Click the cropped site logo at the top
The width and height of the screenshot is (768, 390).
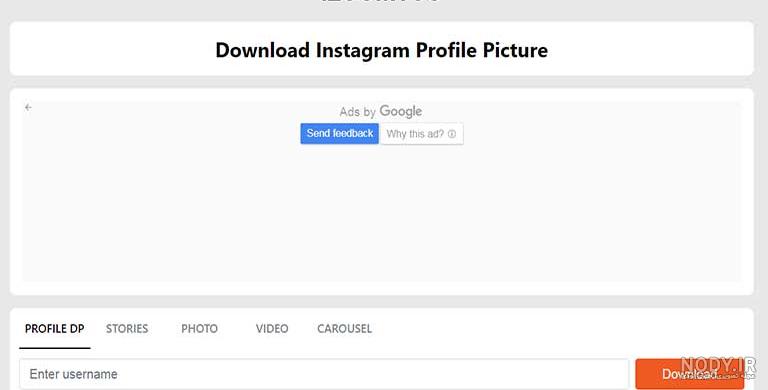(x=382, y=2)
